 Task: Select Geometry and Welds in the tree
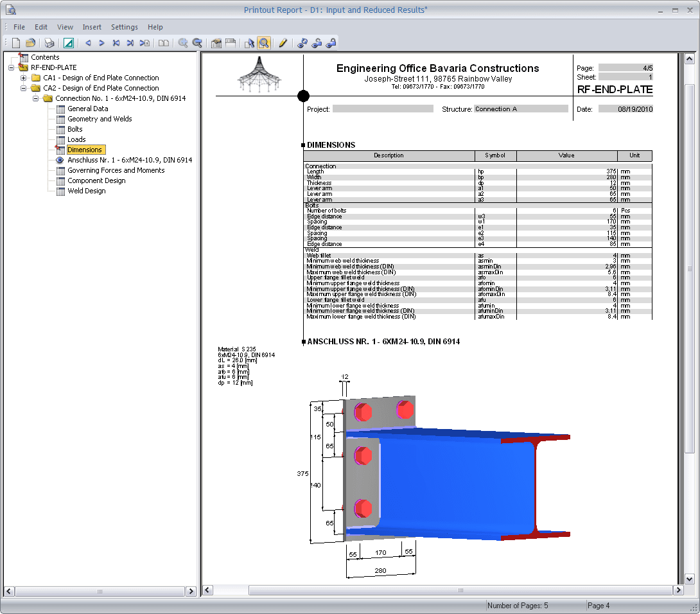click(x=100, y=119)
